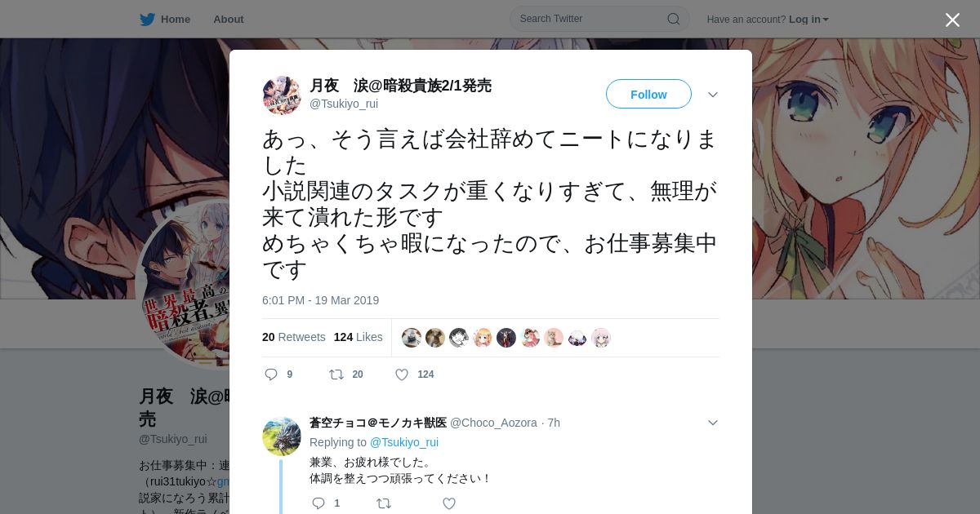Click the search magnifier icon
This screenshot has height=514, width=980.
pyautogui.click(x=674, y=19)
